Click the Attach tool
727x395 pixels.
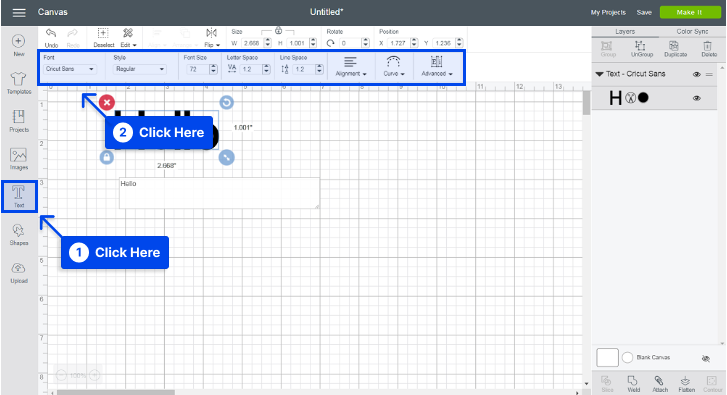(x=659, y=384)
